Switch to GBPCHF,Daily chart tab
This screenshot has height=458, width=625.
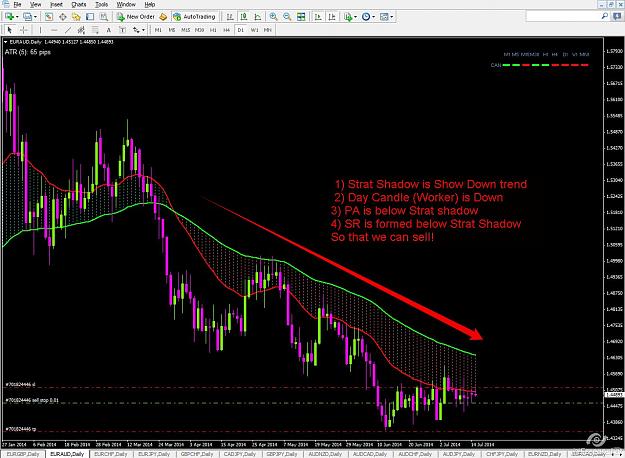coord(197,454)
